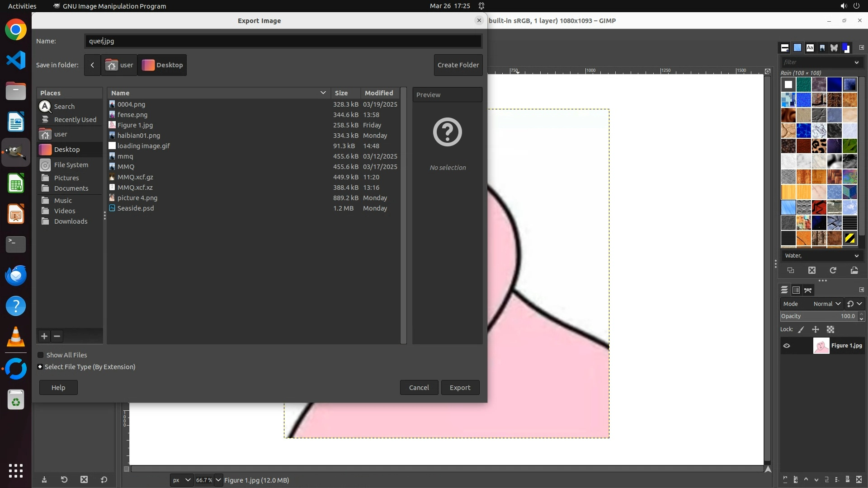Toggle Lock alpha channel icon

[830, 330]
